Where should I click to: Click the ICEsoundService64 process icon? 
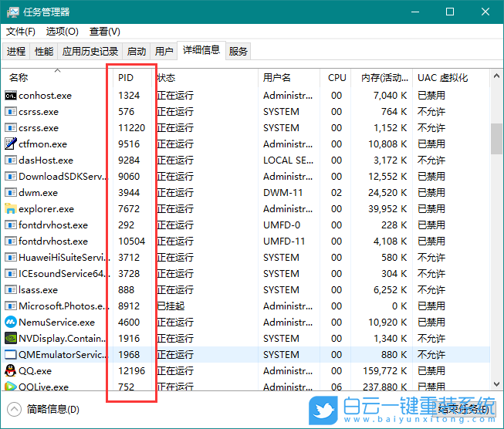pos(11,273)
